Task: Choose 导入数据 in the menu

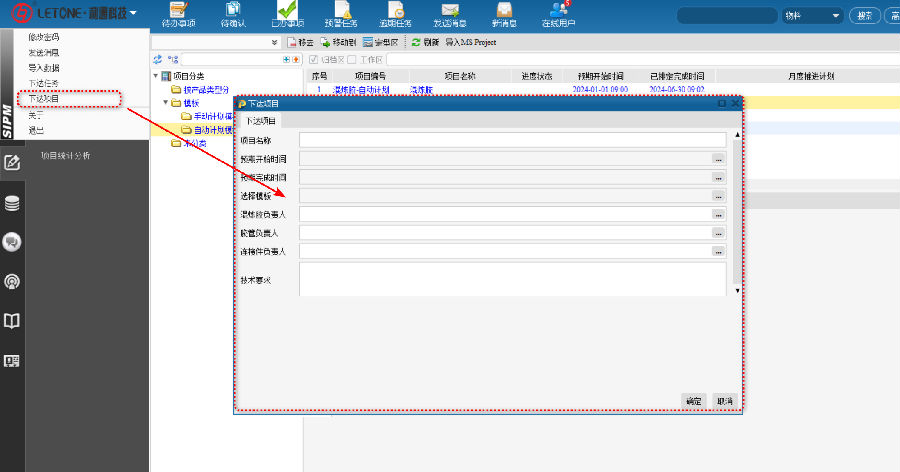Action: [x=43, y=67]
